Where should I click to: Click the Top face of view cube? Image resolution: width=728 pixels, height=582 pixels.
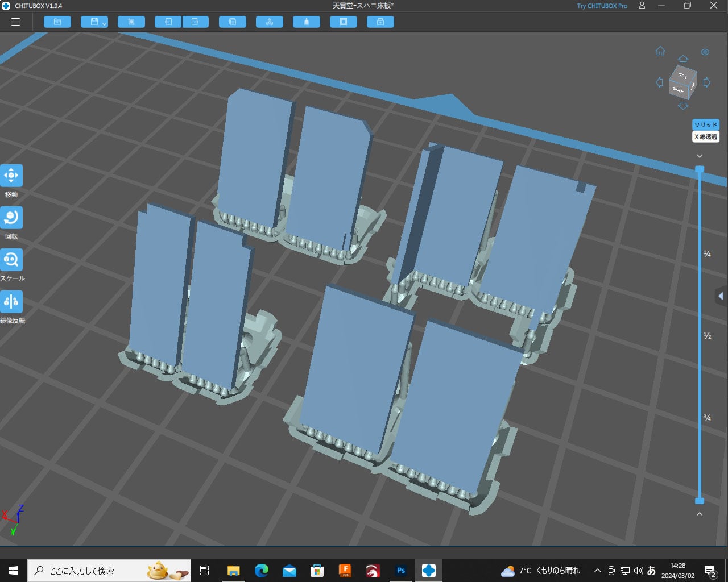683,76
